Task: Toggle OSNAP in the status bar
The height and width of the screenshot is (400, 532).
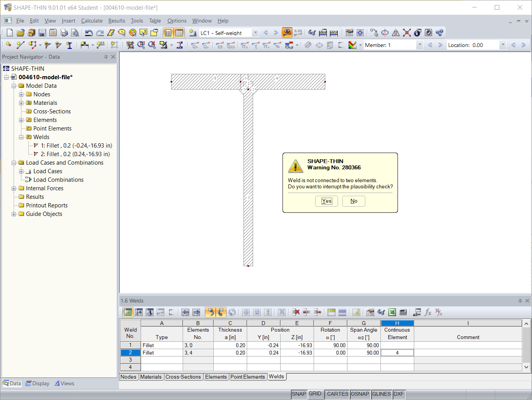Action: (360, 394)
